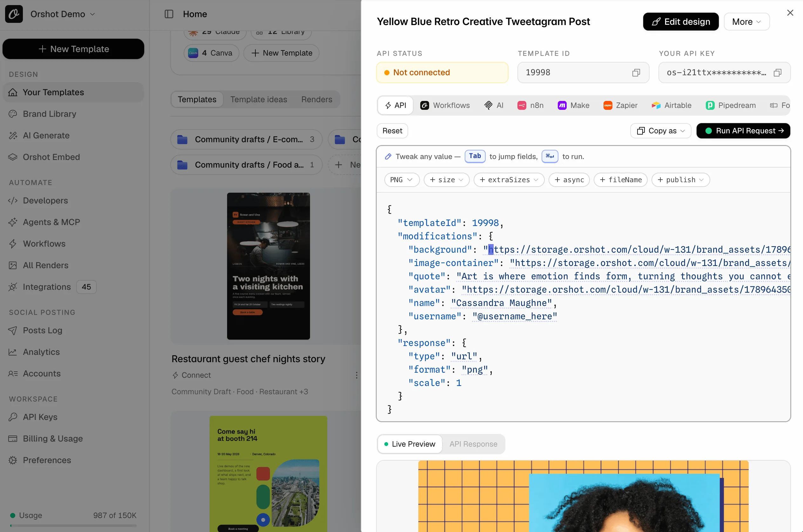Select the Templates tab

[x=197, y=99]
